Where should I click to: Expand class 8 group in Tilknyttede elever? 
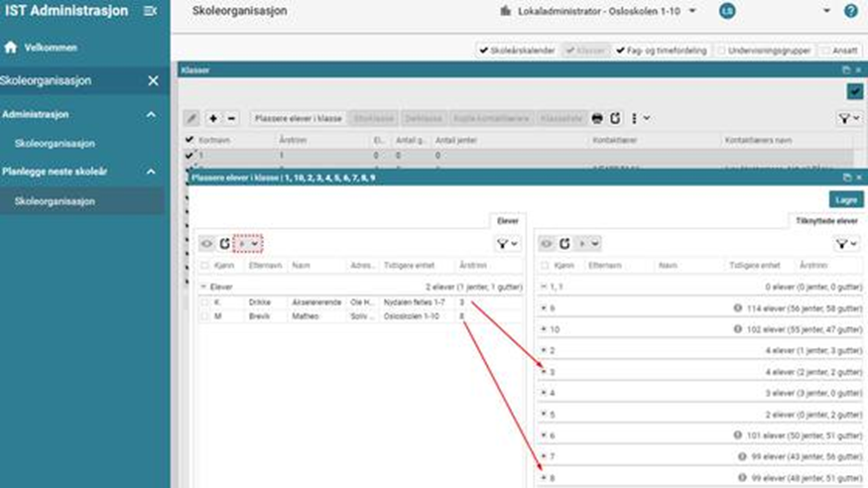[x=544, y=476]
